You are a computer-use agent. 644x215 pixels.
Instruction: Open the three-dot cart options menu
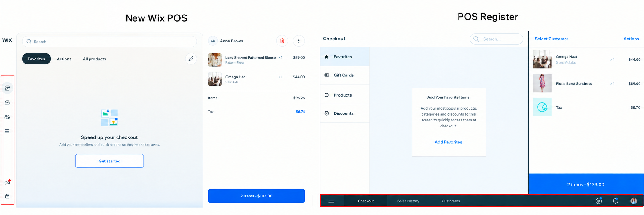[x=299, y=41]
